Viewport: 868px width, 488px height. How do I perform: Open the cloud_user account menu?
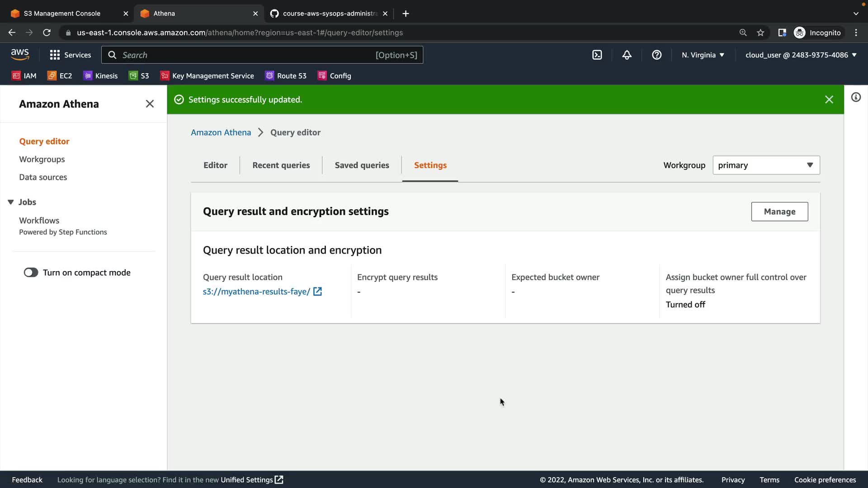pyautogui.click(x=801, y=55)
